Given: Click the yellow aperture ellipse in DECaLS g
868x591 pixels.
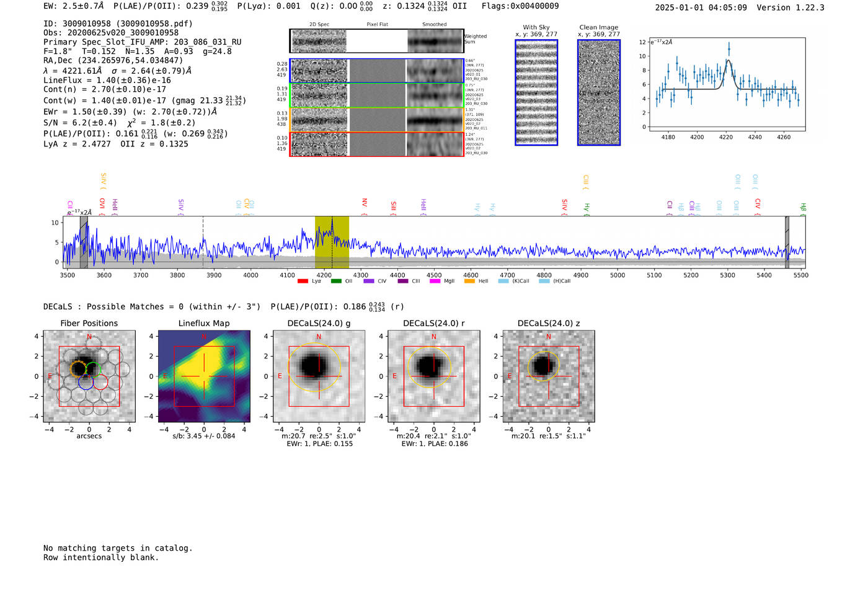Looking at the screenshot, I should (x=314, y=367).
